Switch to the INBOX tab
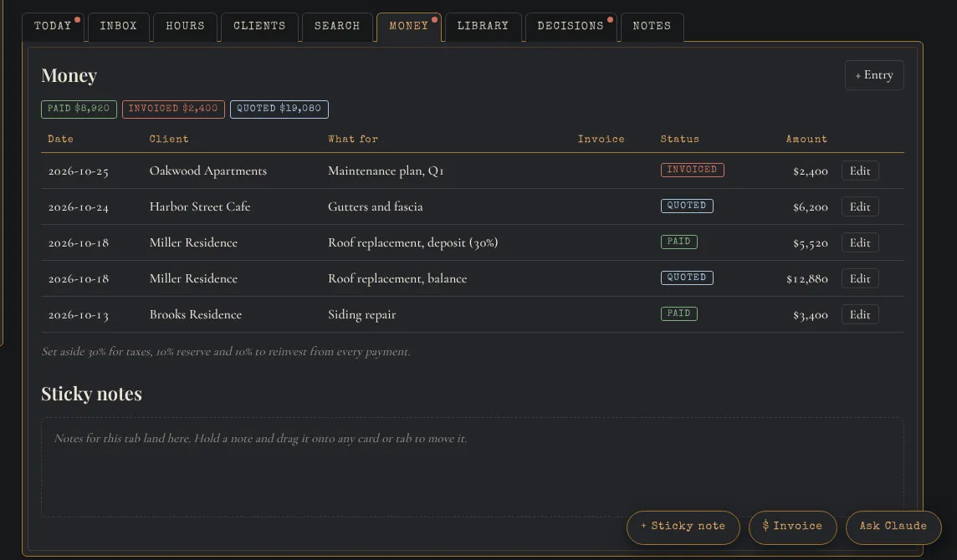The height and width of the screenshot is (560, 957). click(x=119, y=26)
